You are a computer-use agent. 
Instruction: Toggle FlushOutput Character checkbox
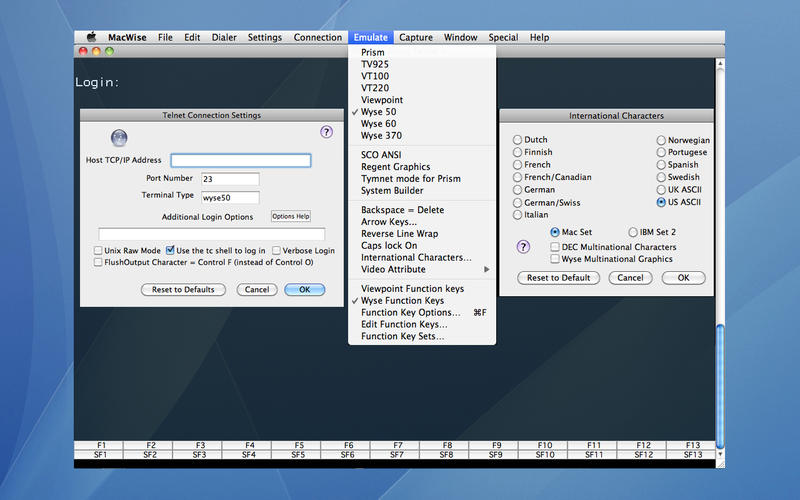tap(98, 262)
